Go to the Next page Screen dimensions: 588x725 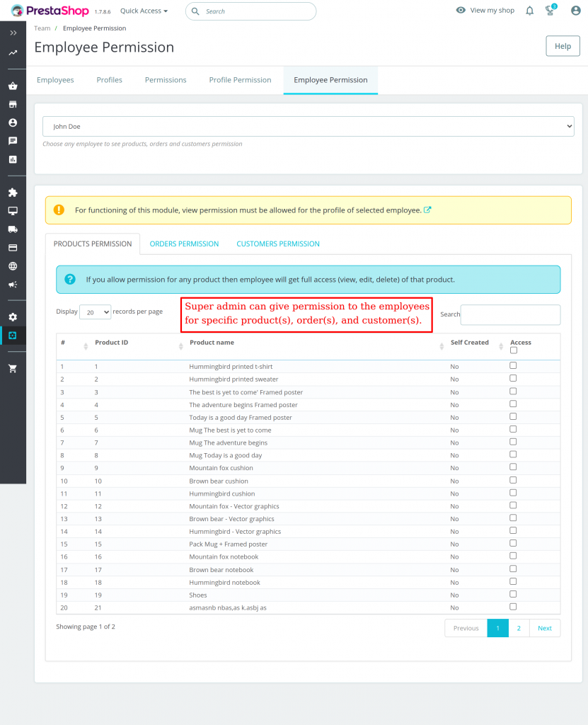pos(545,628)
